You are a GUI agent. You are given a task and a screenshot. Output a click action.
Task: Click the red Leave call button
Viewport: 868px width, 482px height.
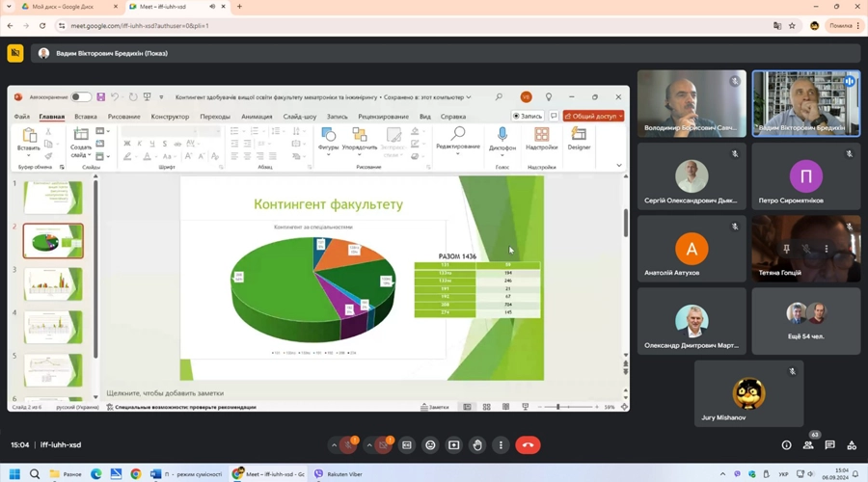point(528,445)
